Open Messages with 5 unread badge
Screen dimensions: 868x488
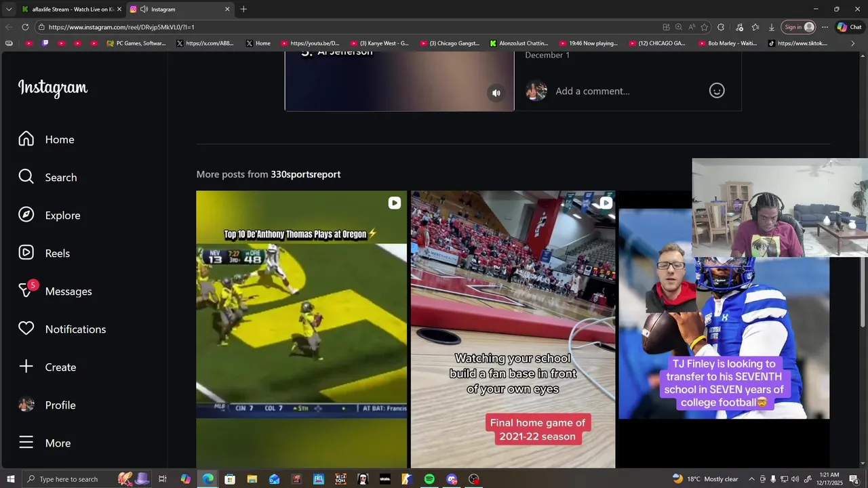[x=55, y=291]
